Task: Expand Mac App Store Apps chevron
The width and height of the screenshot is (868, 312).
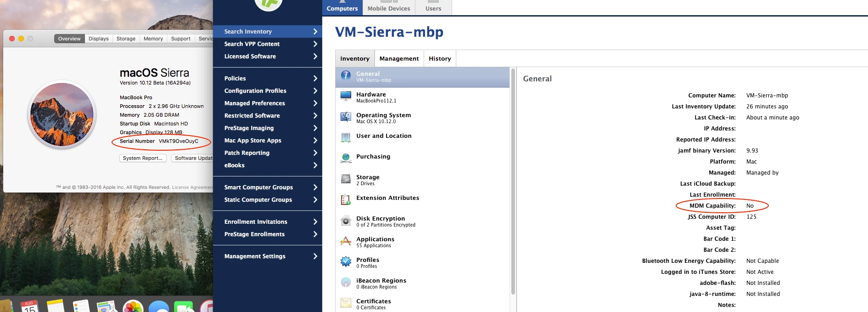Action: pos(315,140)
